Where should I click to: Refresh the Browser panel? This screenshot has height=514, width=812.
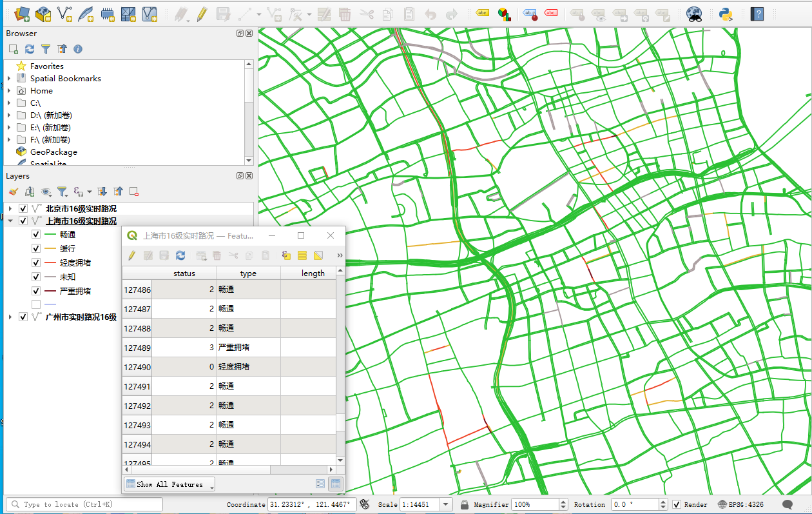coord(30,49)
